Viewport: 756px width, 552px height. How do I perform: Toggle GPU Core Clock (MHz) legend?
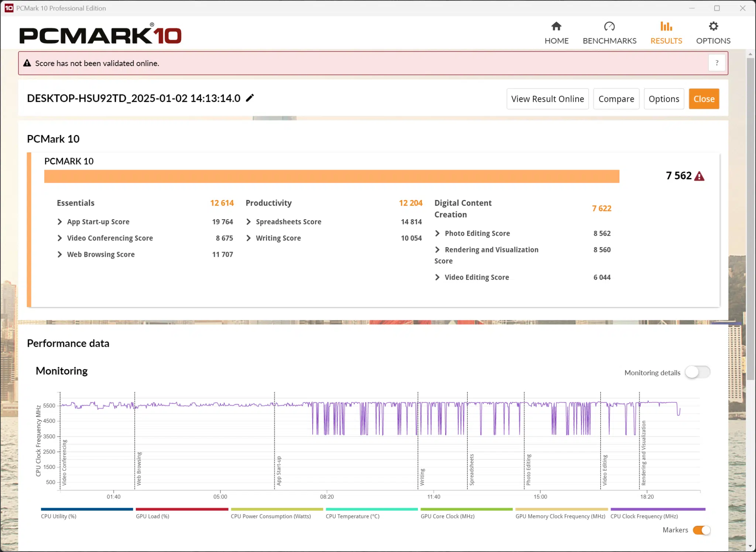point(467,514)
